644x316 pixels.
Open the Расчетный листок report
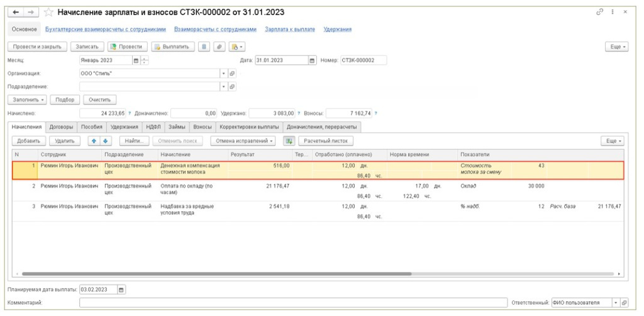326,141
